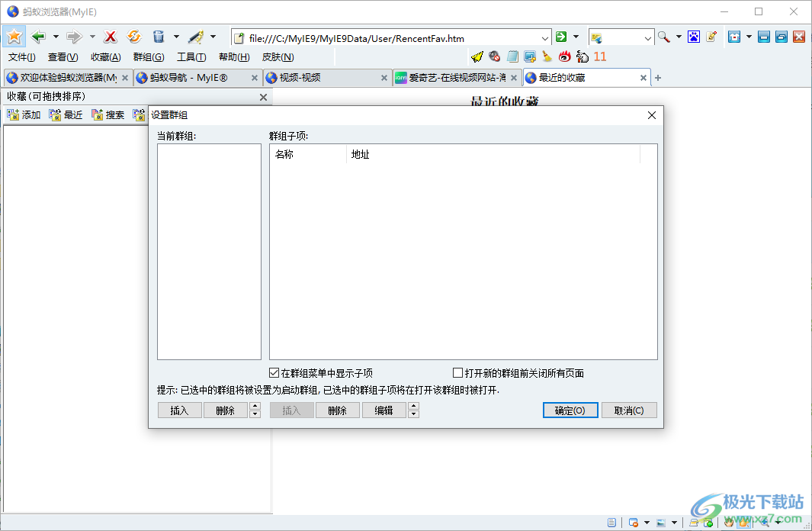Image resolution: width=812 pixels, height=531 pixels.
Task: Click the hand gesture icon in the status bar
Action: (729, 523)
